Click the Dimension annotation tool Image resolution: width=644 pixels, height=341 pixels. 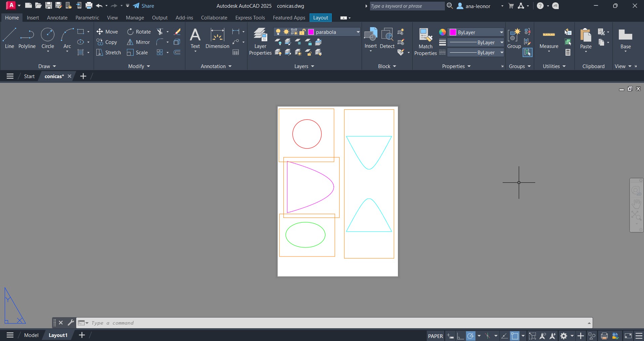point(217,39)
